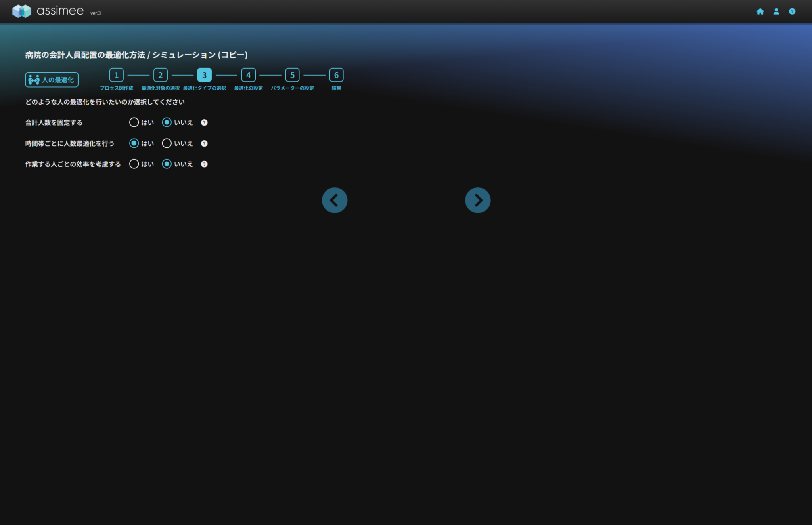
Task: Open help for 作業する人ごとの効率を考慮する
Action: tap(204, 164)
